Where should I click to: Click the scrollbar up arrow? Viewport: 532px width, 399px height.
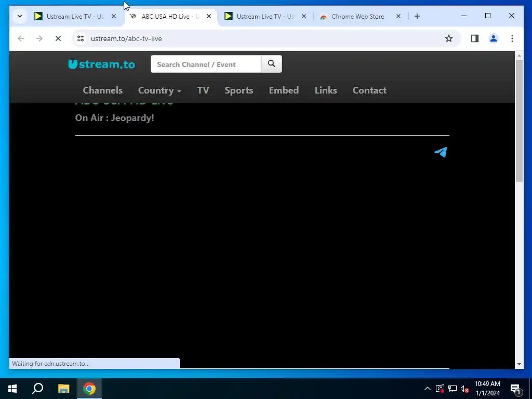[x=519, y=55]
